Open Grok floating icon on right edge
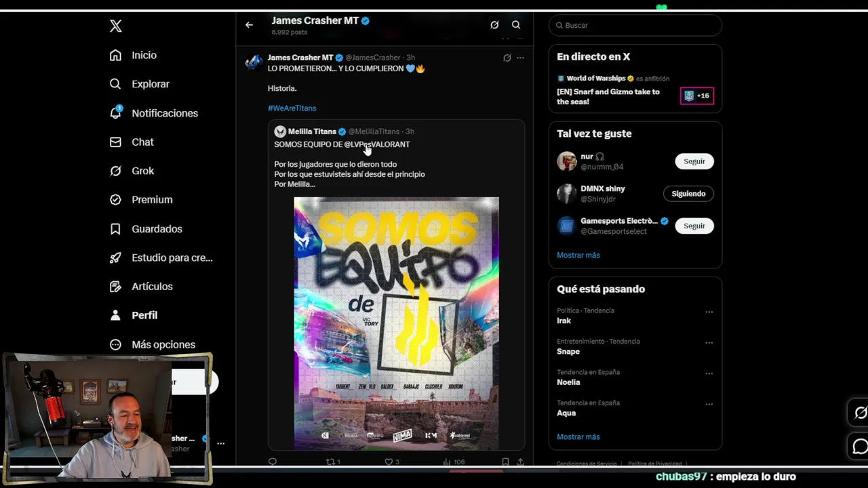The width and height of the screenshot is (868, 488). pyautogui.click(x=860, y=413)
